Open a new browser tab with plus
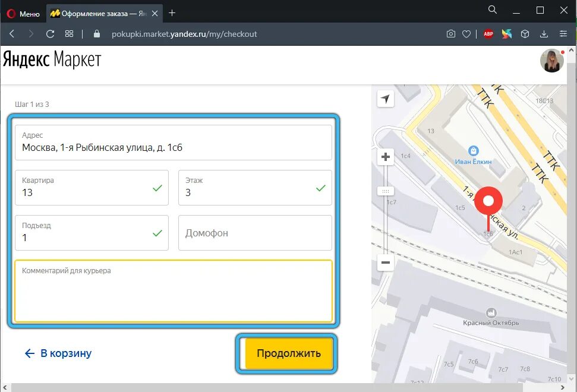The width and height of the screenshot is (577, 392). (x=172, y=13)
